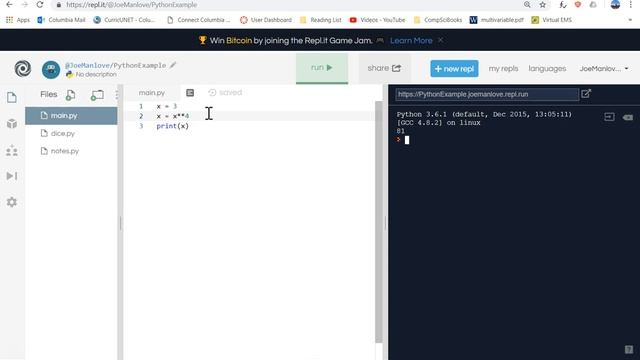Reload the page
640x360 pixels.
point(40,4)
